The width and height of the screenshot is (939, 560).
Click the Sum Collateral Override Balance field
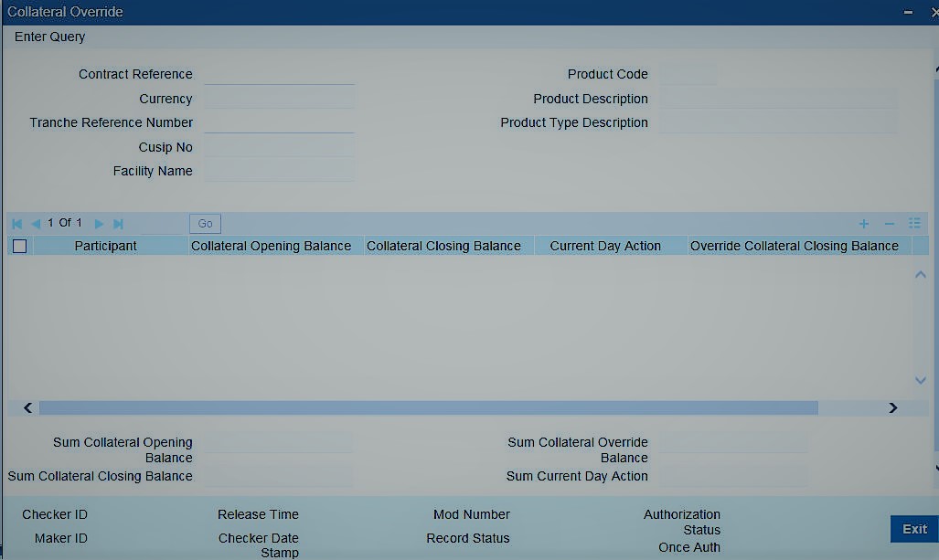(x=733, y=443)
